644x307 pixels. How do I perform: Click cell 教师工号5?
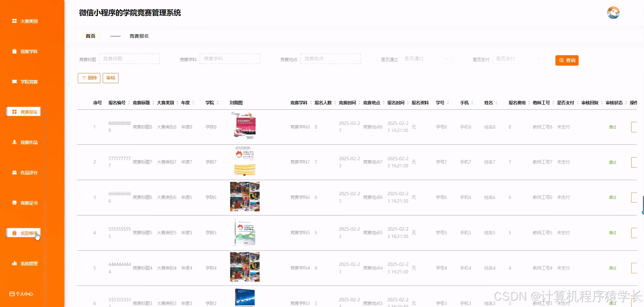point(543,233)
